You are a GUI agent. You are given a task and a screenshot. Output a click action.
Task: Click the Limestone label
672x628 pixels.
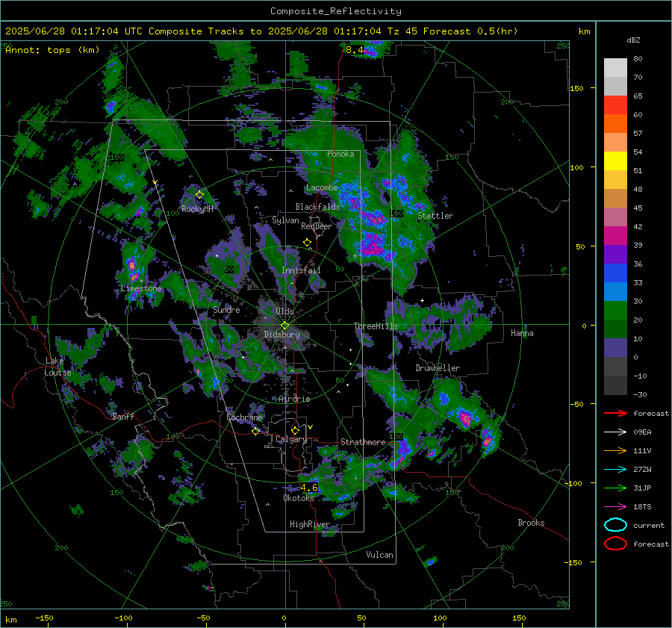pos(141,288)
